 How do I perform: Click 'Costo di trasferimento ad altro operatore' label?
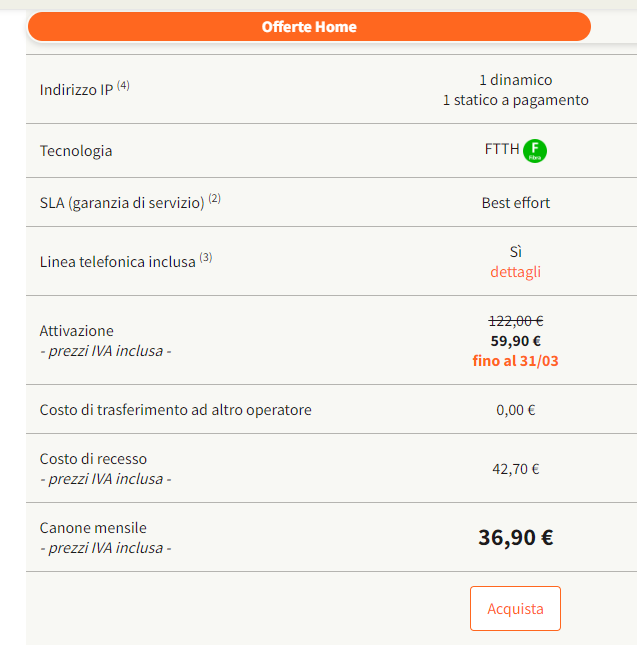tap(175, 409)
